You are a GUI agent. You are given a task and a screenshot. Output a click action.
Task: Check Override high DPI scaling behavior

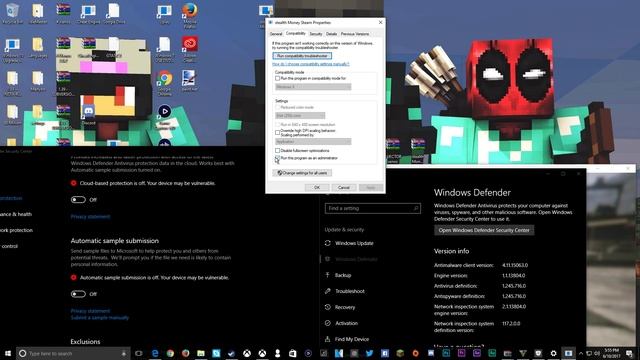click(x=278, y=132)
